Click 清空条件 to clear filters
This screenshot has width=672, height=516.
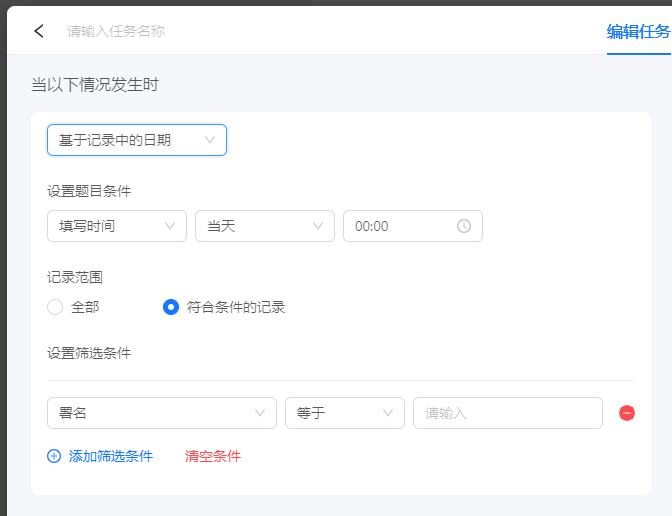pyautogui.click(x=213, y=456)
